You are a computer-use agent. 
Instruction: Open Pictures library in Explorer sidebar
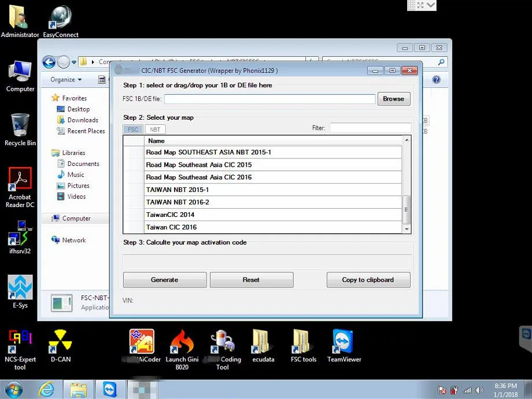73,186
